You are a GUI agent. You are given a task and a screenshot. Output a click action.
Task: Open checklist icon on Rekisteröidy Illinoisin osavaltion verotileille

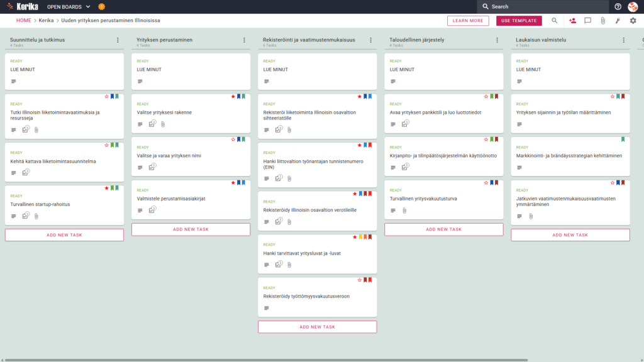point(279,221)
